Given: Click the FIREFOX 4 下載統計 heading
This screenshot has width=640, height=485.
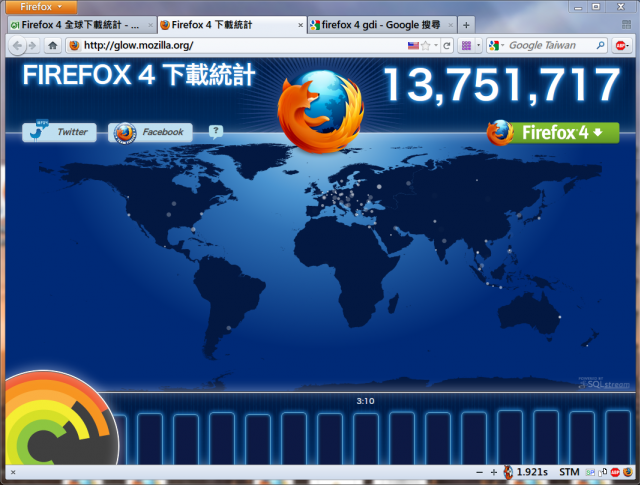Looking at the screenshot, I should (x=139, y=75).
